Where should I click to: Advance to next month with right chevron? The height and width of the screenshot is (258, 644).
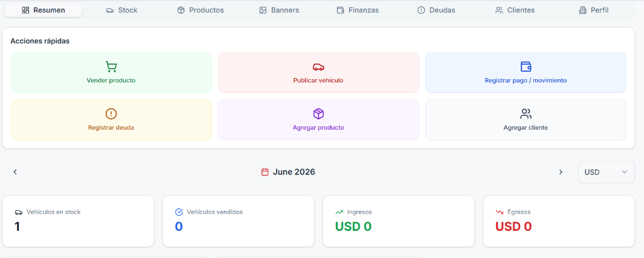click(x=560, y=172)
